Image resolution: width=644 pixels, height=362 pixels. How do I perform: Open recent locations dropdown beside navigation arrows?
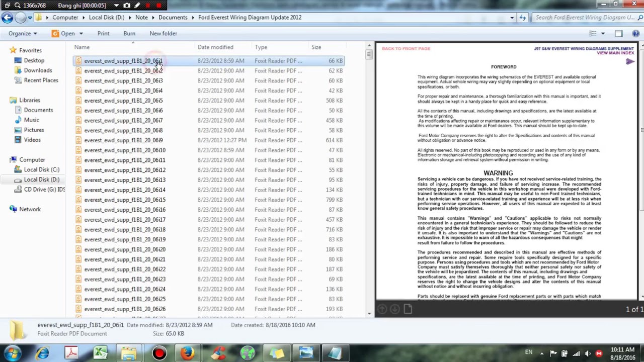tap(30, 18)
